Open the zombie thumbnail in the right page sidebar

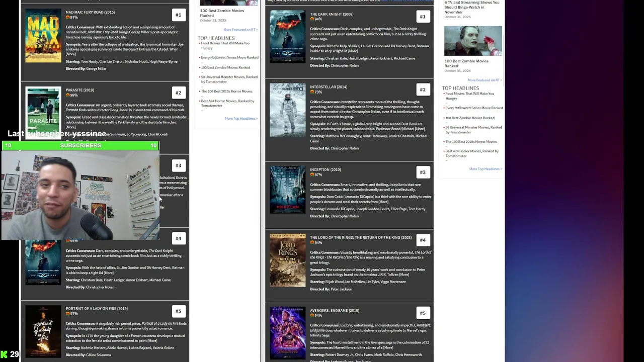473,41
